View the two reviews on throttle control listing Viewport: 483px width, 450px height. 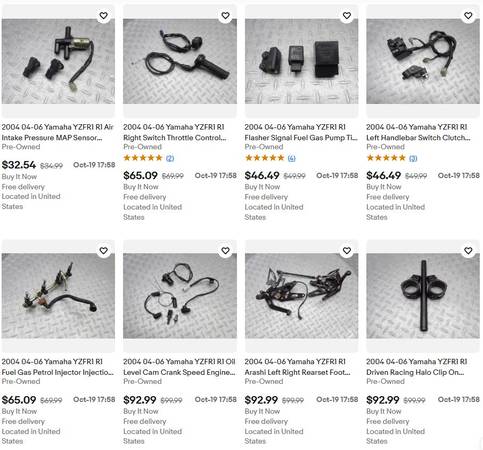coord(170,158)
